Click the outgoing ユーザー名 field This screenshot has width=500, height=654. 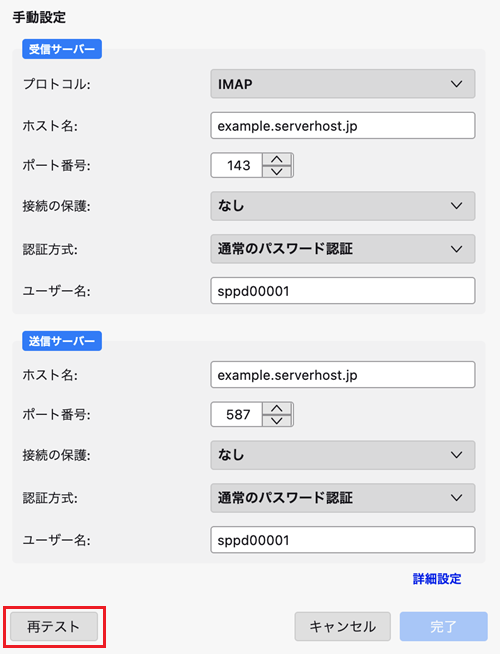pos(342,540)
